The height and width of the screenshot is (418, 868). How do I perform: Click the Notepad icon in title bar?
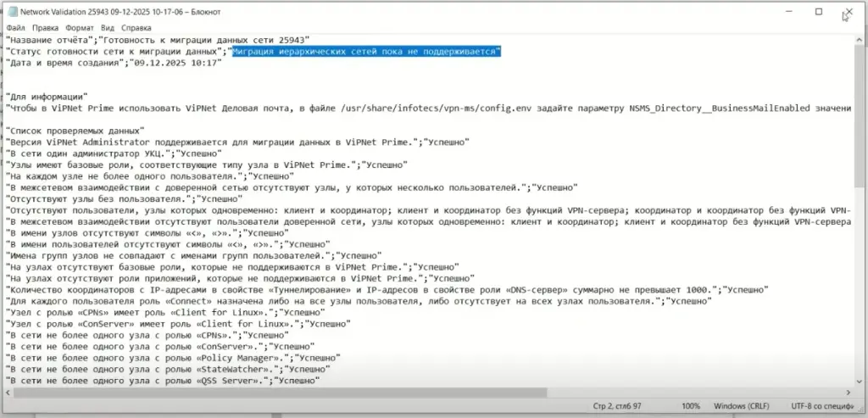point(13,12)
